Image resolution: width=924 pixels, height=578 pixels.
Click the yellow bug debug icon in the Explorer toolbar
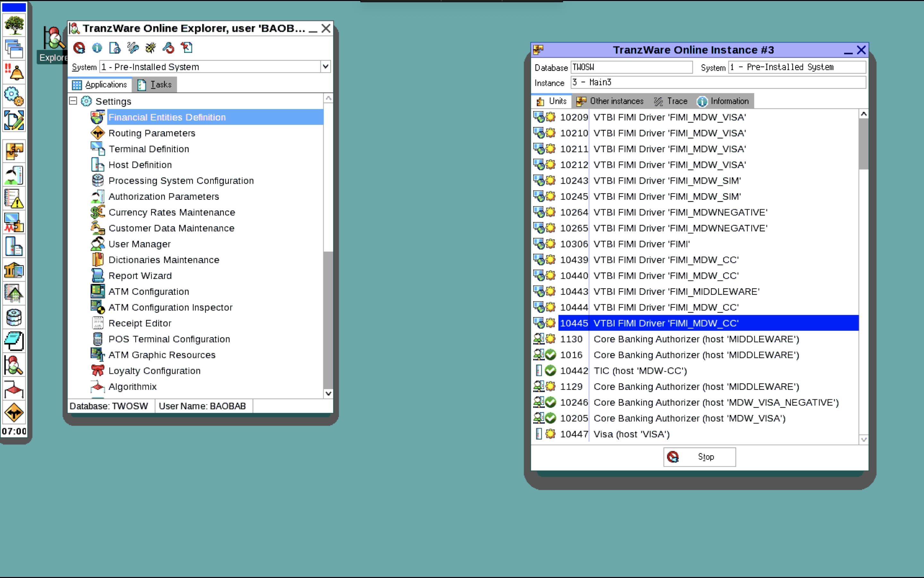point(150,48)
